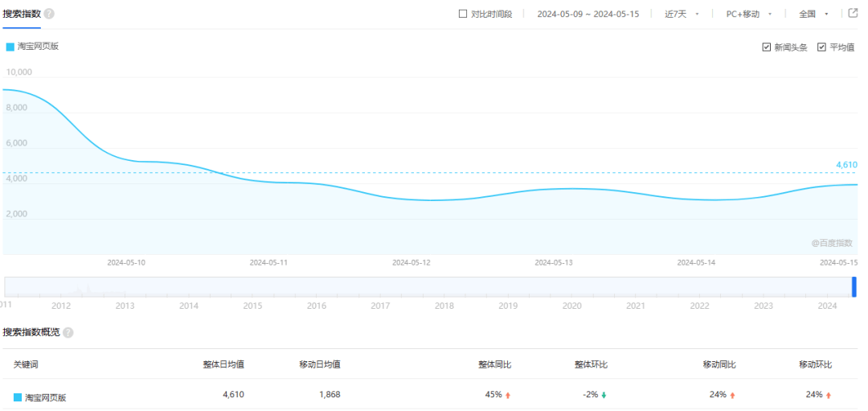Click the up arrow beside 移动环比 24%
This screenshot has height=411, width=868.
click(x=829, y=396)
